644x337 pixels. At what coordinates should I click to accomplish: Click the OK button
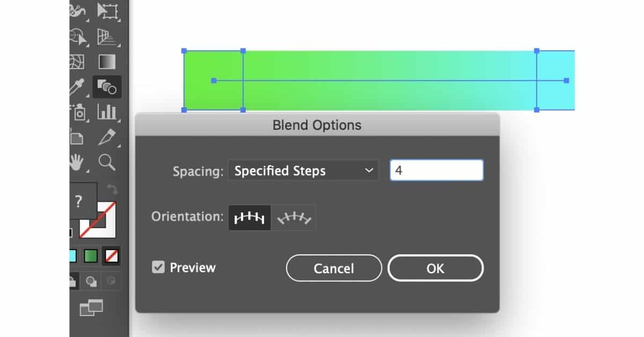tap(436, 268)
